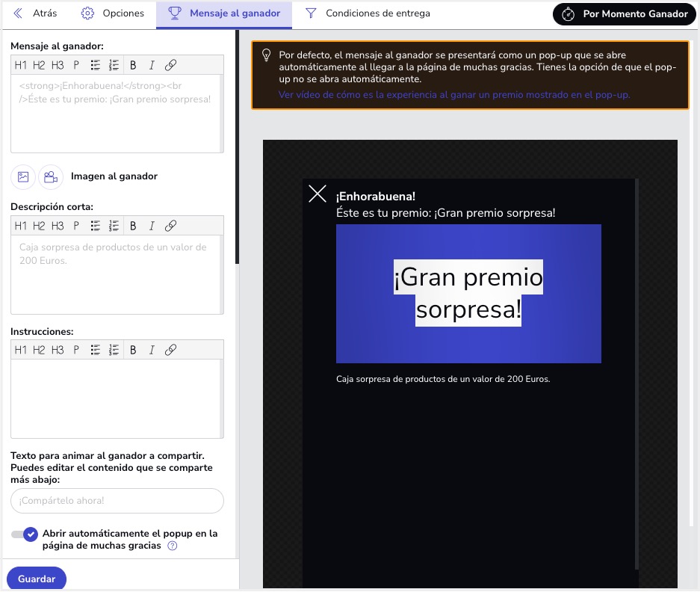Image resolution: width=700 pixels, height=592 pixels.
Task: Open the video link about the winning experience
Action: [x=454, y=95]
